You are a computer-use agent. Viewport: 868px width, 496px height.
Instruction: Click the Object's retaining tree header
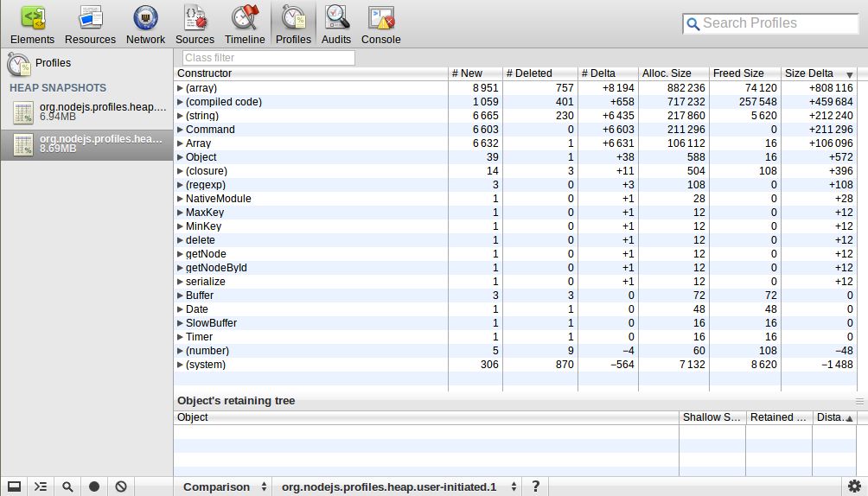point(236,401)
